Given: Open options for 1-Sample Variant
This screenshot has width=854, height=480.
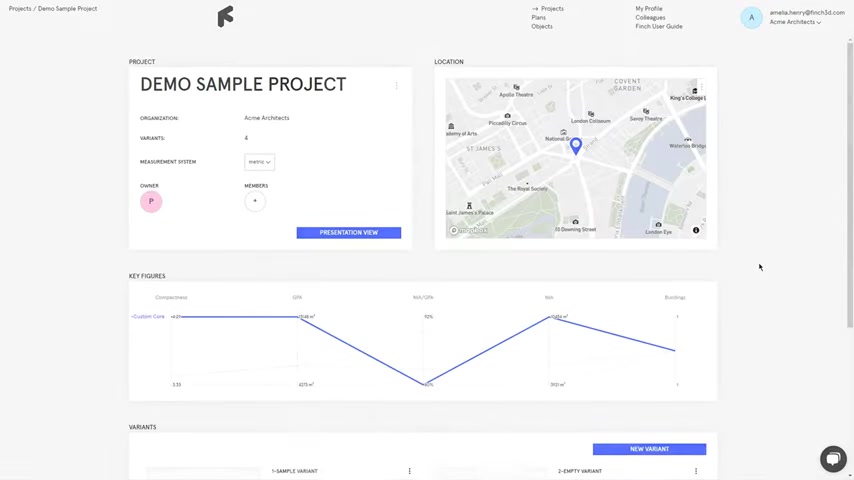Looking at the screenshot, I should 410,471.
